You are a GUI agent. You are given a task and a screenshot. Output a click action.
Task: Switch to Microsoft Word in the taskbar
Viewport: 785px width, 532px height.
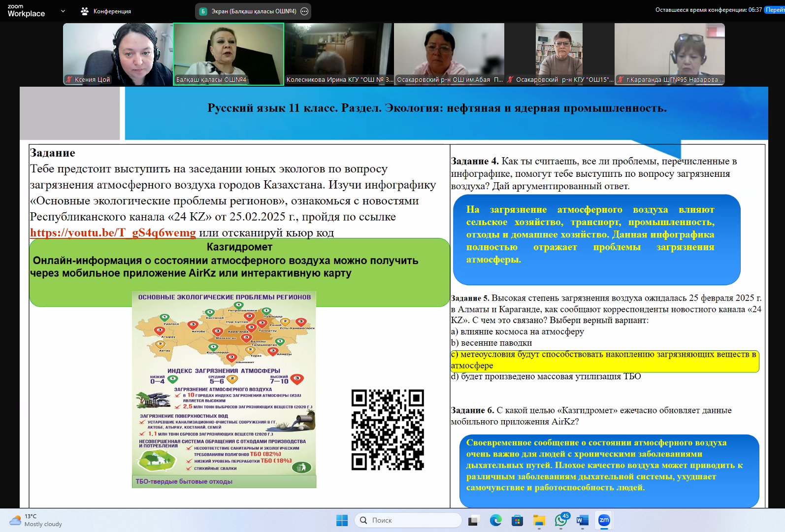pyautogui.click(x=582, y=520)
